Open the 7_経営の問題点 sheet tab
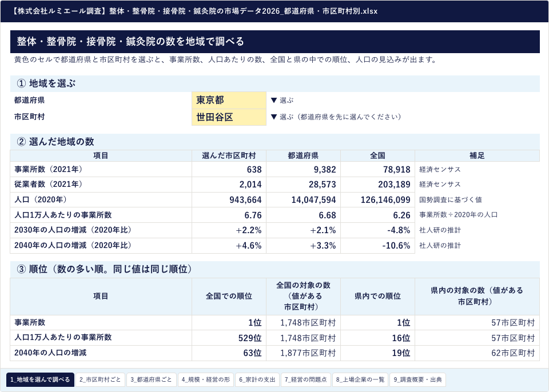Image resolution: width=549 pixels, height=392 pixels. 305,379
